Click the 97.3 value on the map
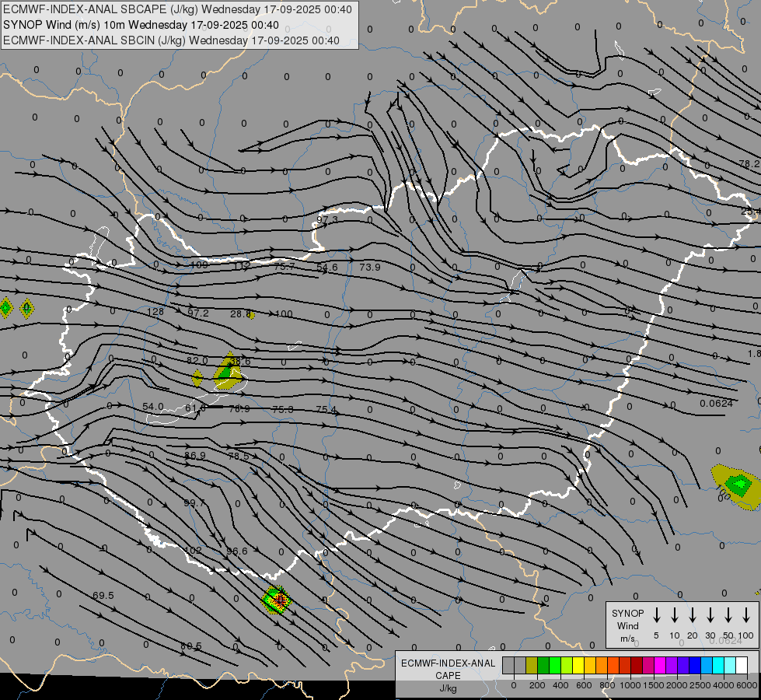This screenshot has height=700, width=761. pyautogui.click(x=327, y=220)
